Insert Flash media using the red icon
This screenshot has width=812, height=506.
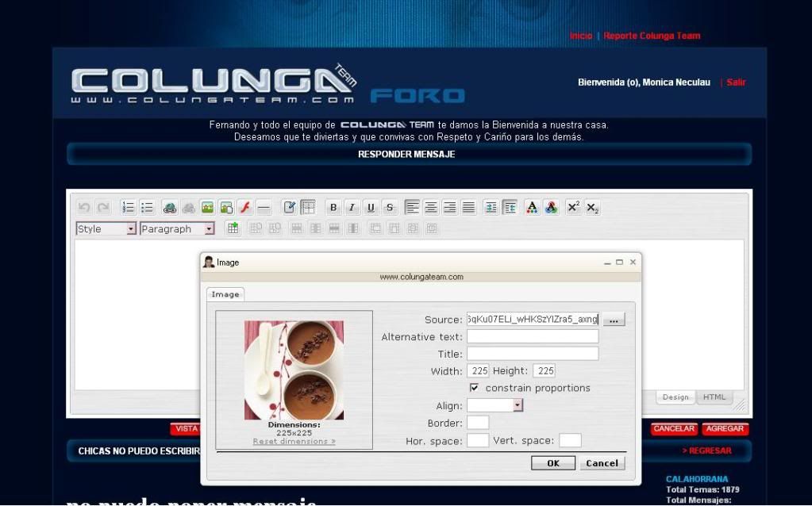click(245, 208)
